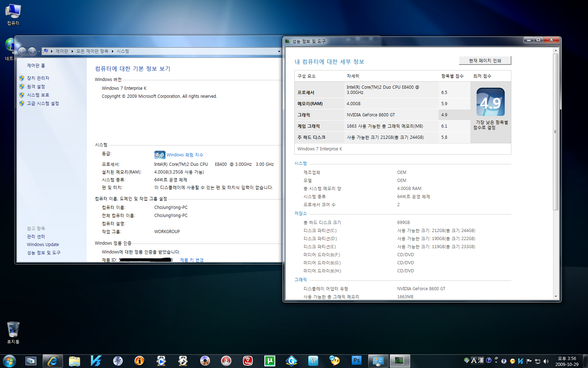The image size is (588, 368).
Task: Open the address bar history dropdown
Action: [279, 52]
